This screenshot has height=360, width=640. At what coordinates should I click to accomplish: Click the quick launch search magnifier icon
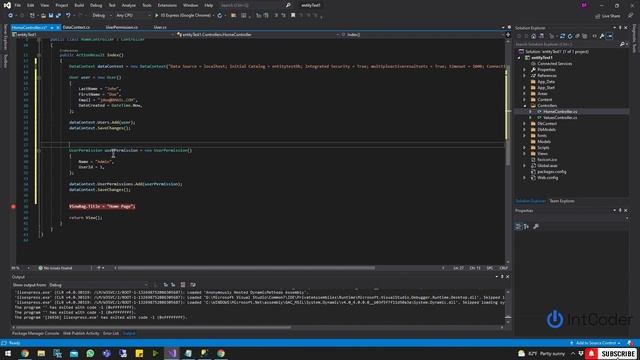pyautogui.click(x=288, y=5)
